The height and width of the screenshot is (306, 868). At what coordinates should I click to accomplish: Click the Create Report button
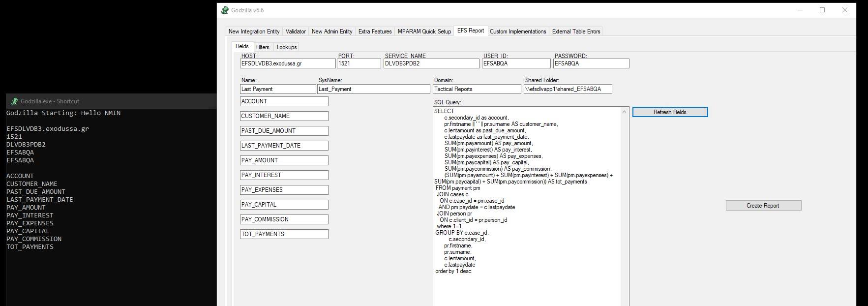pyautogui.click(x=763, y=206)
